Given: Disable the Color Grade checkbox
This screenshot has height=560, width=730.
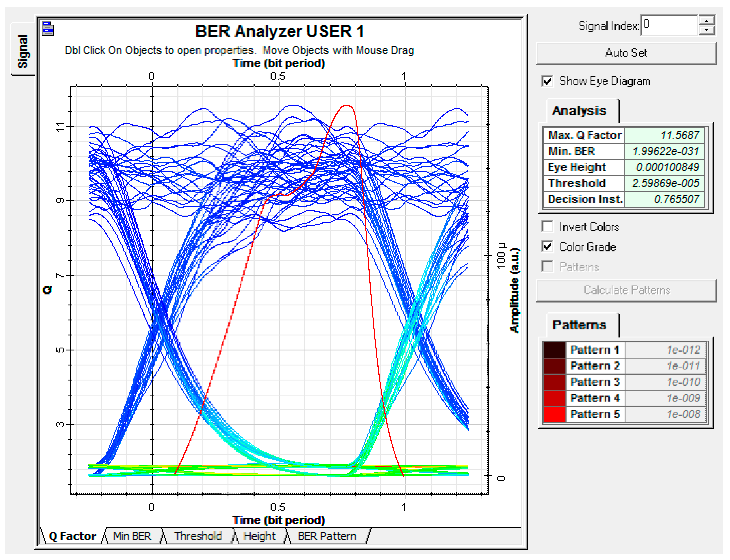Looking at the screenshot, I should (x=547, y=247).
